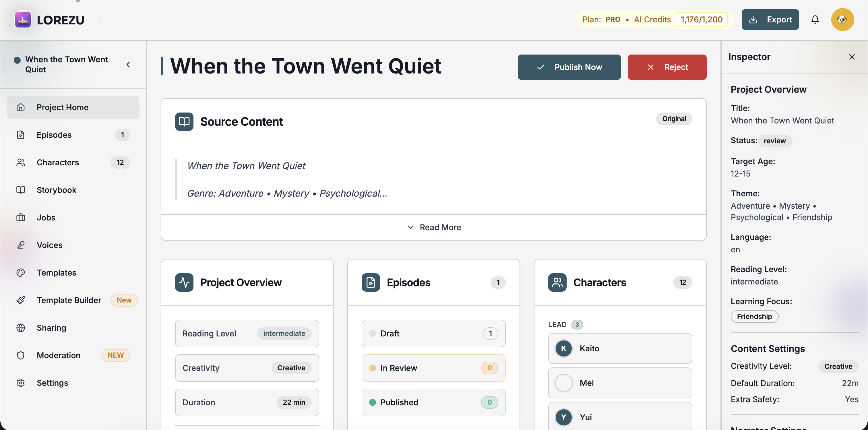Open the Template Builder tool
Image resolution: width=868 pixels, height=430 pixels.
(69, 300)
